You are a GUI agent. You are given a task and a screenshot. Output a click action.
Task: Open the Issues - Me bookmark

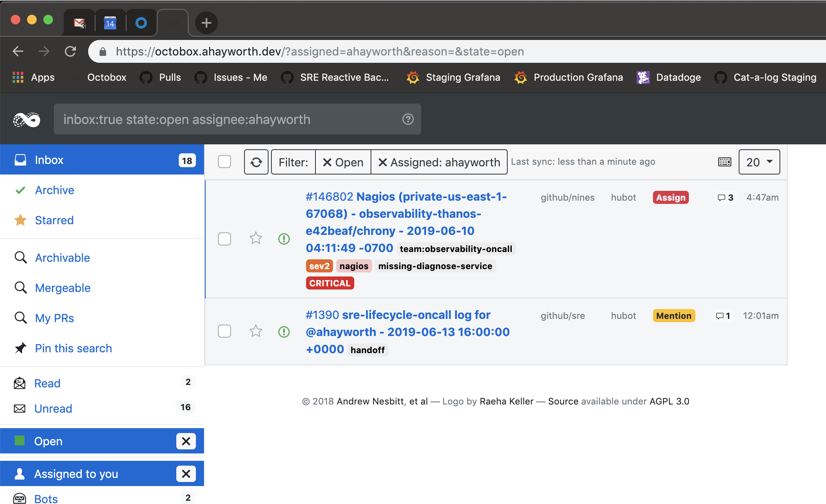tap(231, 77)
